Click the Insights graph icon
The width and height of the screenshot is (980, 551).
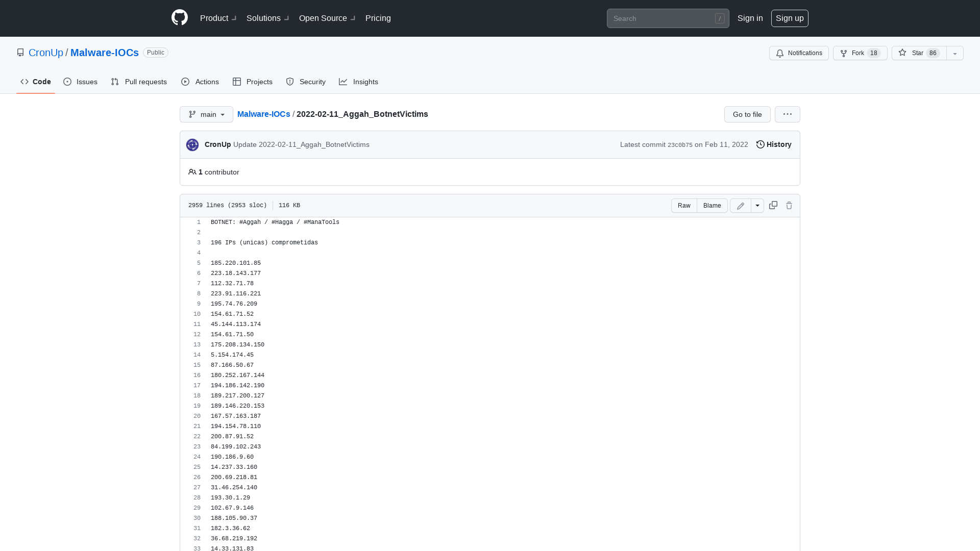(x=343, y=82)
